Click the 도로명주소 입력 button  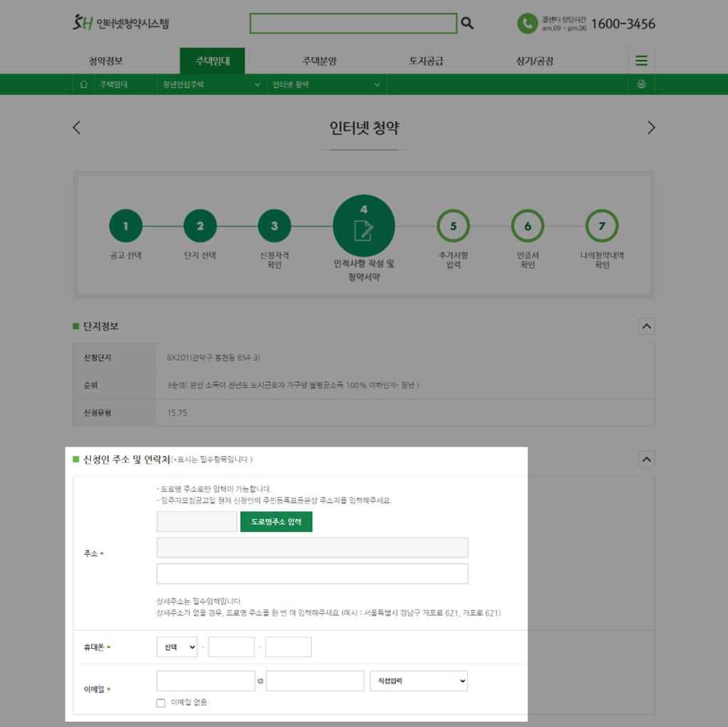coord(276,521)
